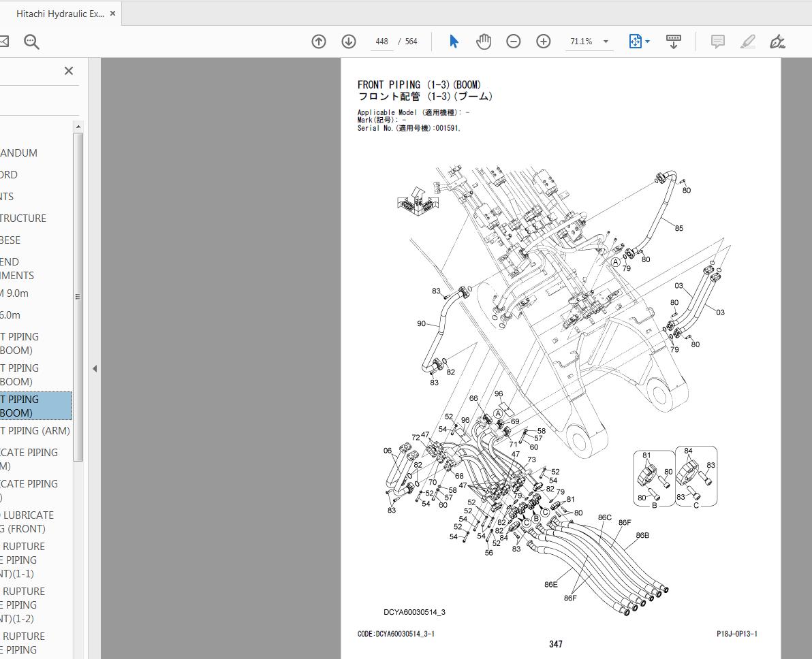This screenshot has width=812, height=659.
Task: Click the front direction orientation symbol
Action: [418, 202]
